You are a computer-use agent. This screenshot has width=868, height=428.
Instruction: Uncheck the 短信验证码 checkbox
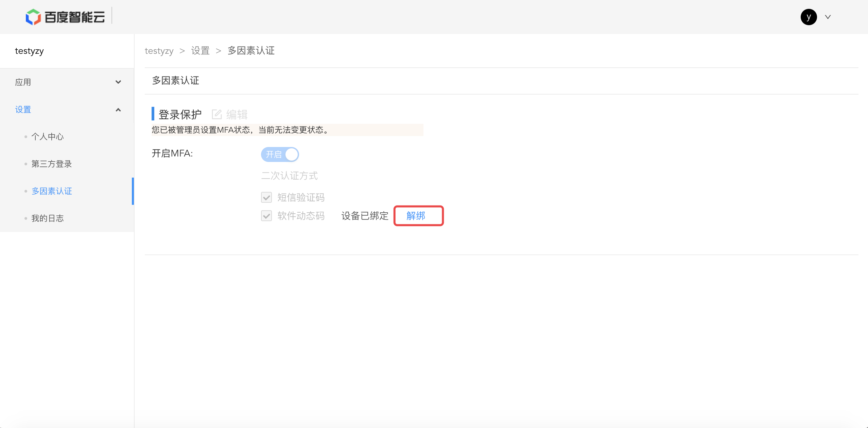click(266, 197)
